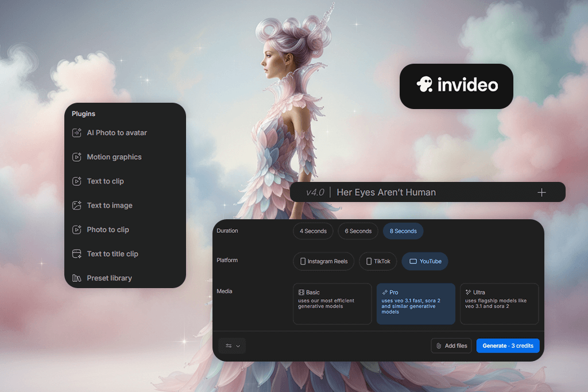Click the sparkle icon on Ultra media card
The image size is (588, 392).
[468, 292]
